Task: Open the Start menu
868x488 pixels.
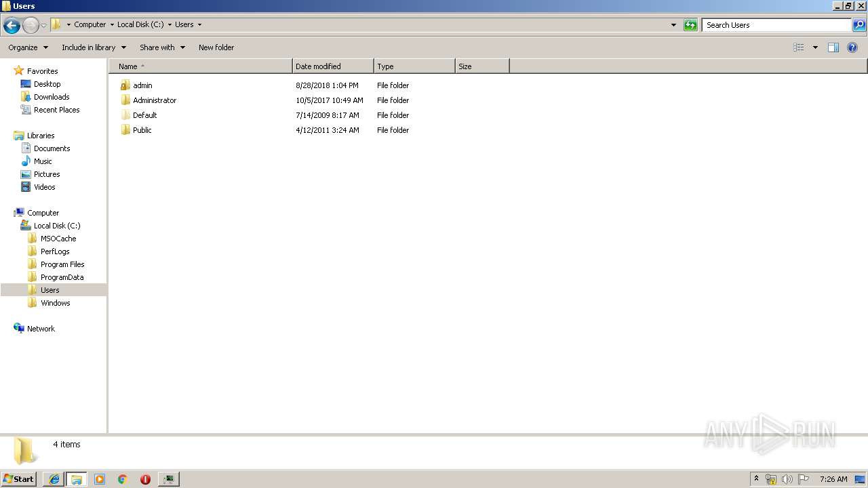Action: [x=19, y=479]
